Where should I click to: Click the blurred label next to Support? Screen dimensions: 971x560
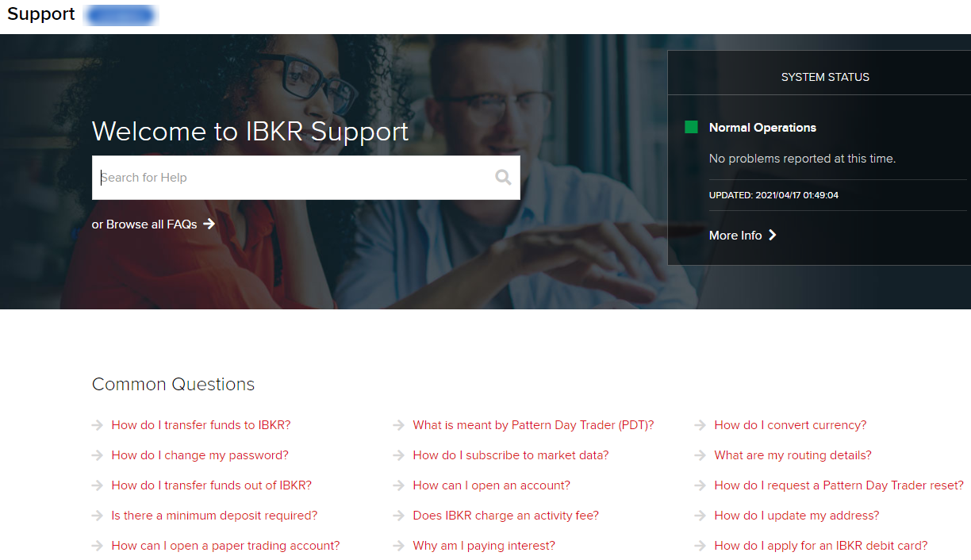(121, 14)
